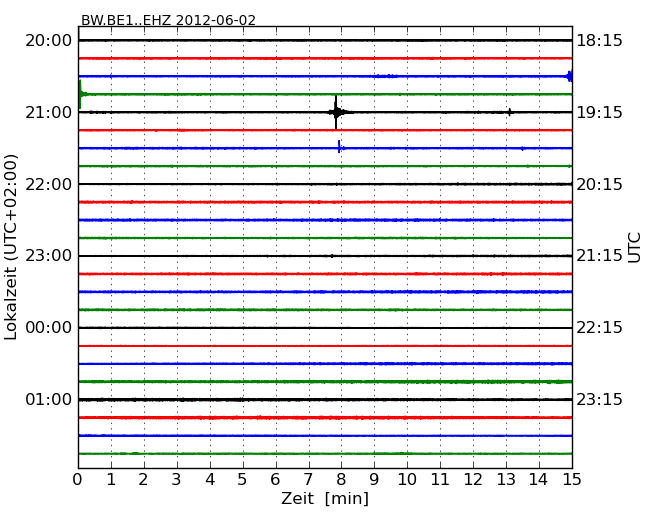650x520 pixels.
Task: Select the 01:00 local time label
Action: [49, 399]
